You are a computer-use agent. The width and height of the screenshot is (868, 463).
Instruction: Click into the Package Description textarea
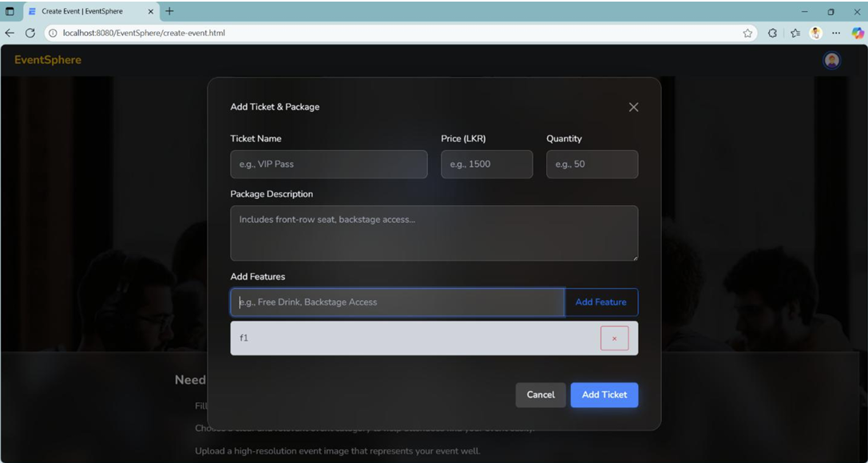coord(434,233)
